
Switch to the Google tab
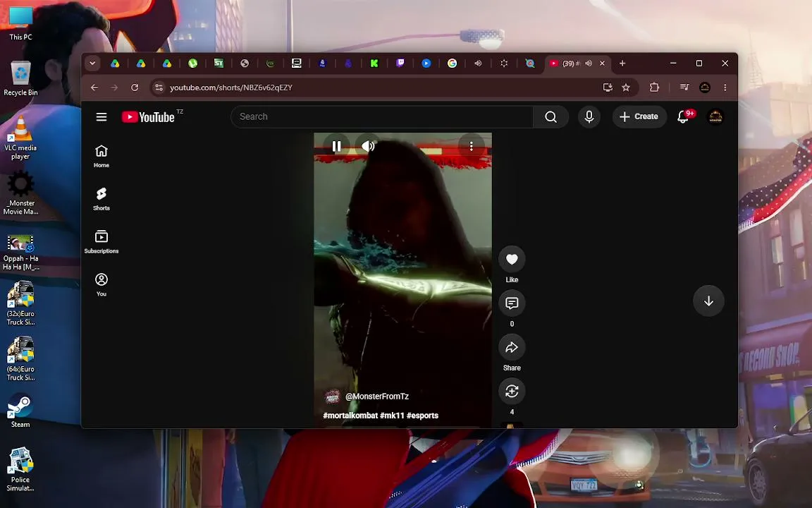point(452,64)
